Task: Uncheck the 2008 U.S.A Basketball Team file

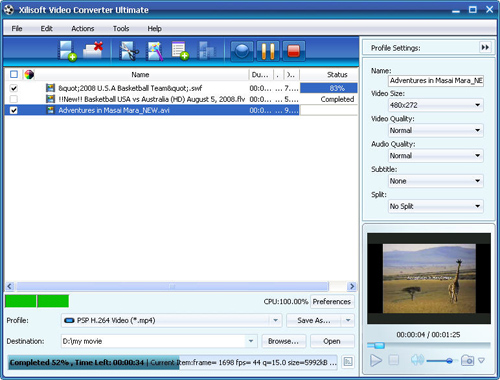Action: [x=14, y=88]
